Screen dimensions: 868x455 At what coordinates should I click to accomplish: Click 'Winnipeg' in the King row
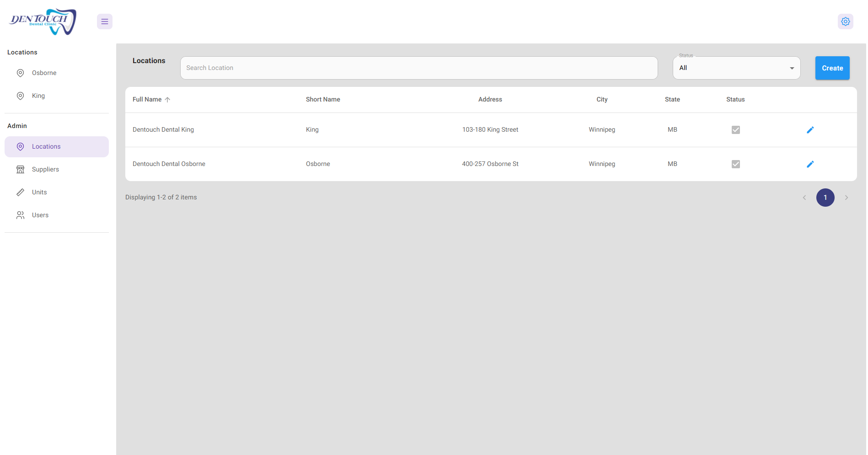tap(602, 130)
